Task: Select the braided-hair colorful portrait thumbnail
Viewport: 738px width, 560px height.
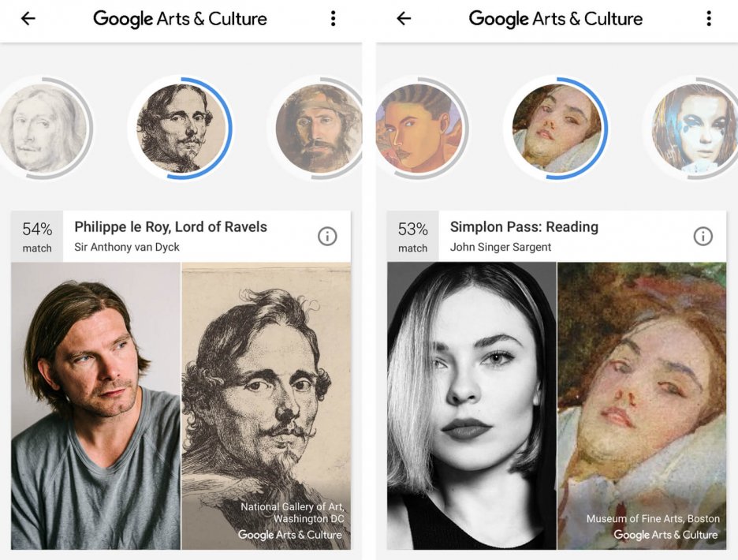Action: [x=419, y=128]
